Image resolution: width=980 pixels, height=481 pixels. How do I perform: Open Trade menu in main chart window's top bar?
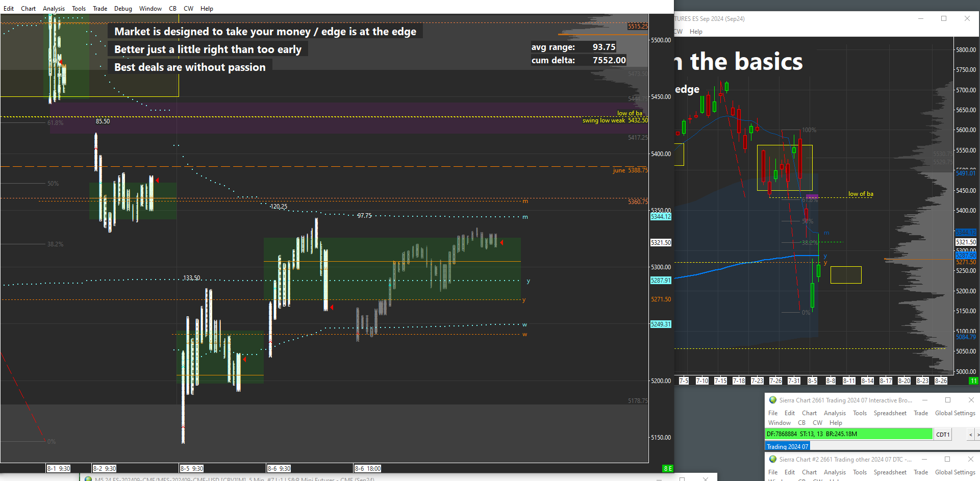point(100,9)
